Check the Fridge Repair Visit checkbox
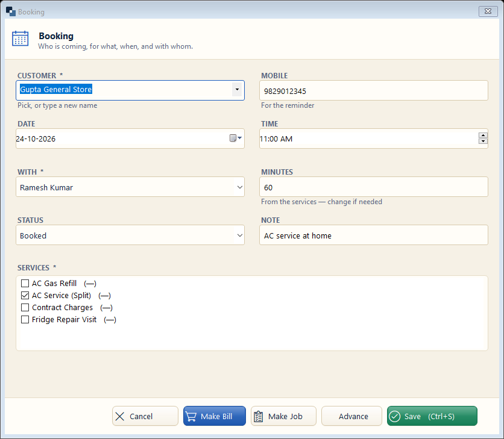Screen dimensions: 504x439 coord(25,320)
